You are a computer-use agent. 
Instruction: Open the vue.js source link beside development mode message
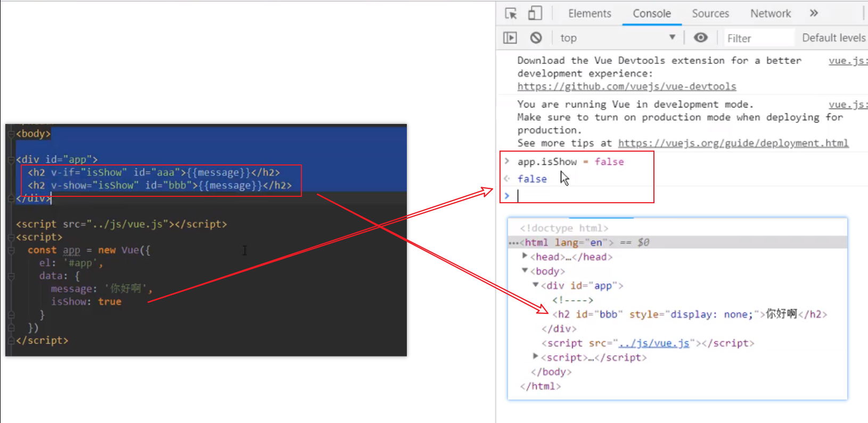pos(848,105)
